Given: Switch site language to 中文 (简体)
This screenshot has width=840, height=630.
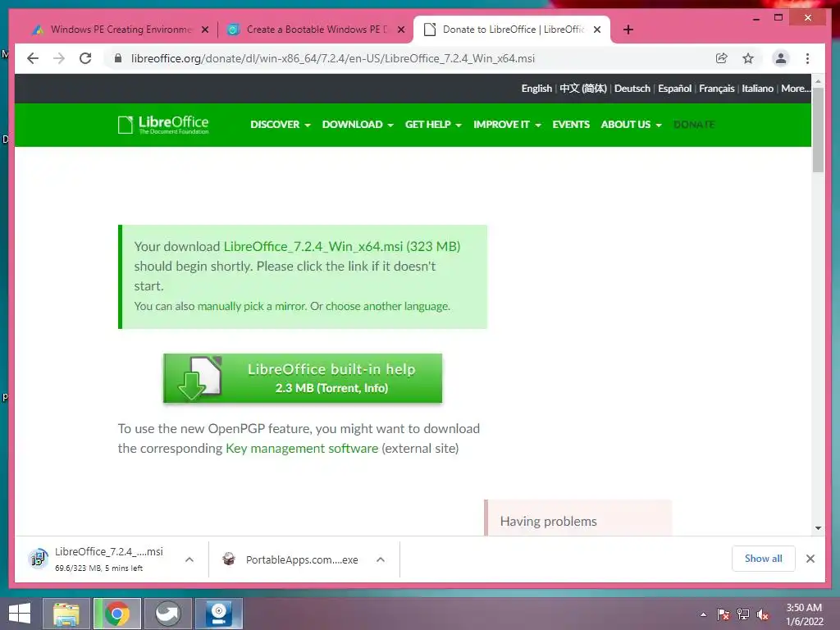Looking at the screenshot, I should point(583,89).
